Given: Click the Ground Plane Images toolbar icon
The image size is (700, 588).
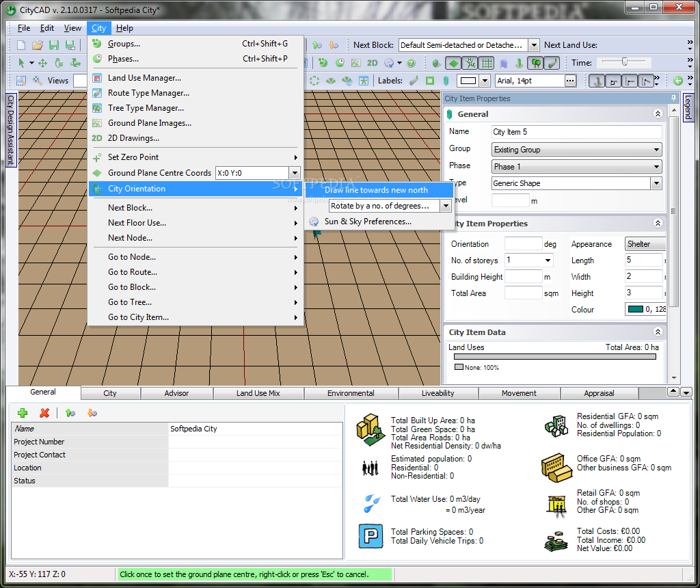Looking at the screenshot, I should pyautogui.click(x=355, y=63).
